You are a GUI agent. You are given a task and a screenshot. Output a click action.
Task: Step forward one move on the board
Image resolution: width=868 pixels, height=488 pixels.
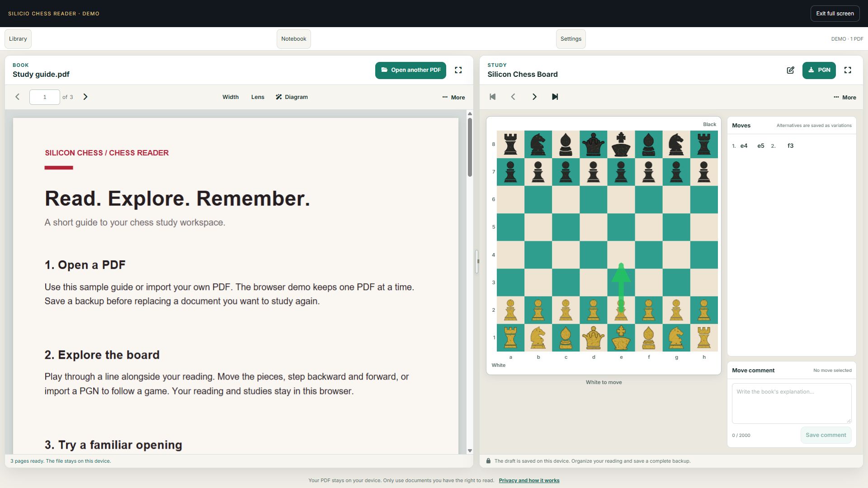click(534, 97)
